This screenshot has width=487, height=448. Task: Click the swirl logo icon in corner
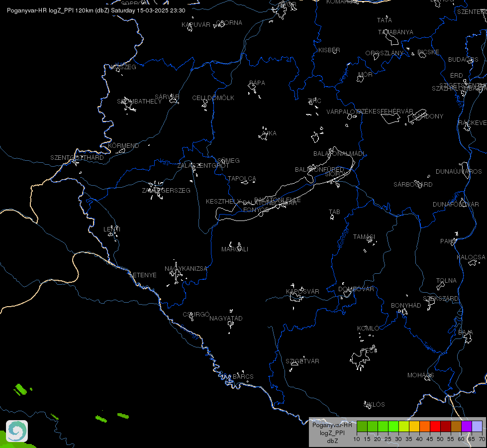click(x=17, y=431)
